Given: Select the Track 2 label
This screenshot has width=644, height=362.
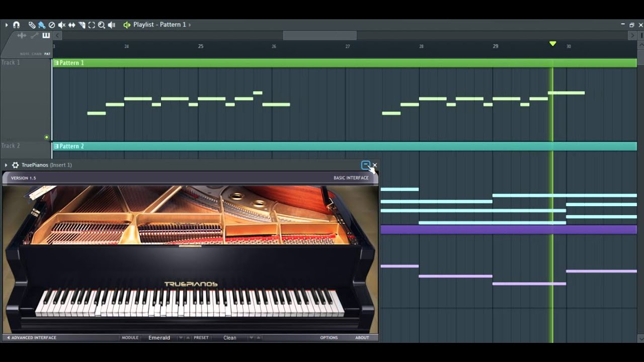Looking at the screenshot, I should pos(11,146).
